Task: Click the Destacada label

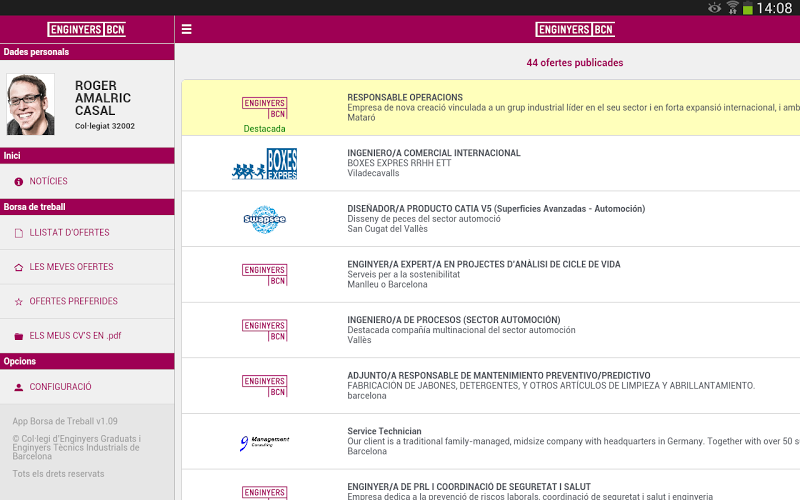Action: pyautogui.click(x=264, y=129)
